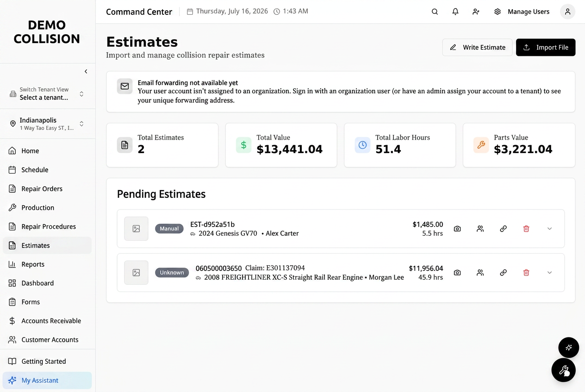
Task: Click the Total Estimates document icon
Action: 124,145
